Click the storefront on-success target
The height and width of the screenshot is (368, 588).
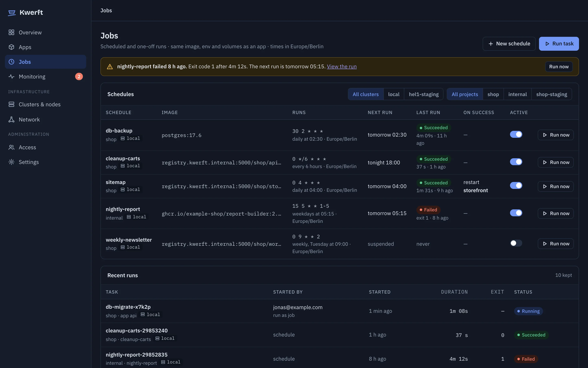click(x=476, y=191)
